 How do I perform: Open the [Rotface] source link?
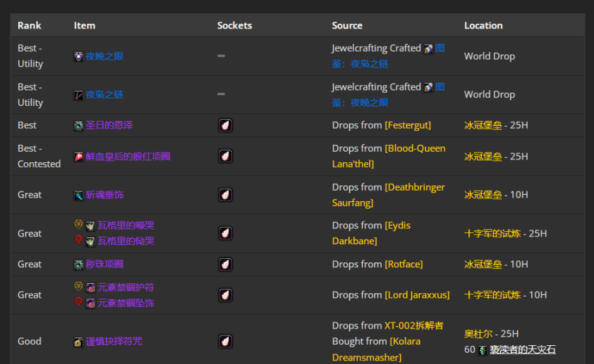(403, 264)
